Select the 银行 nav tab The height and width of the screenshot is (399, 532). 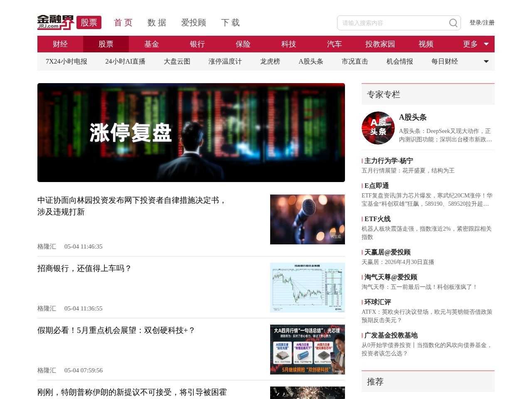pyautogui.click(x=197, y=44)
